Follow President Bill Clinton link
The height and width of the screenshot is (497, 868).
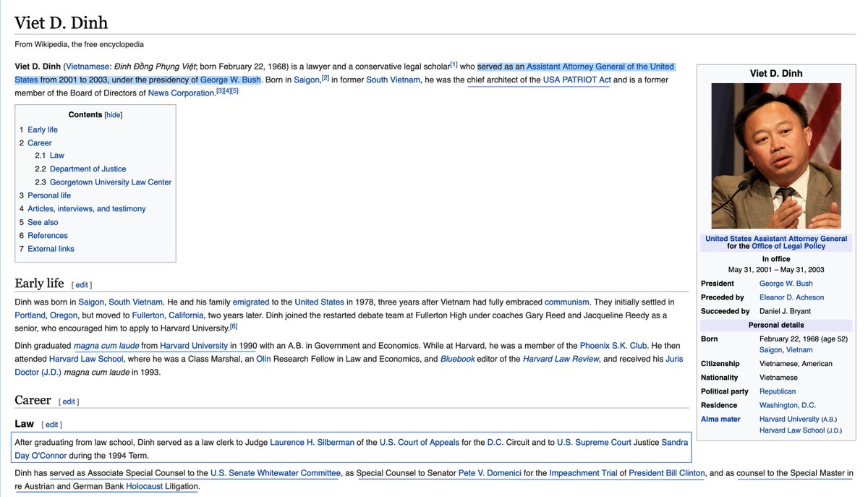pos(667,473)
